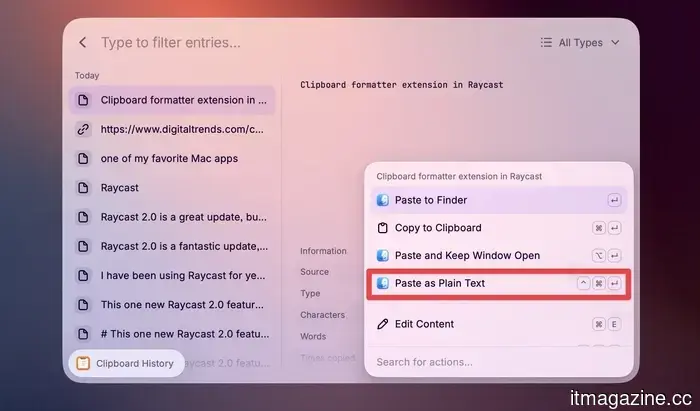Click the preview text 'Clipboard formatter extension in Raycast'
Screen dimensions: 700x411
[401, 85]
